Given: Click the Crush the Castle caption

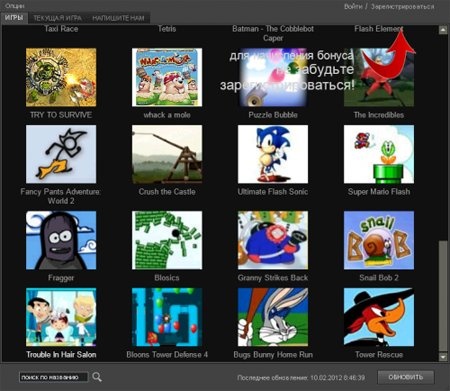Looking at the screenshot, I should click(x=167, y=192).
